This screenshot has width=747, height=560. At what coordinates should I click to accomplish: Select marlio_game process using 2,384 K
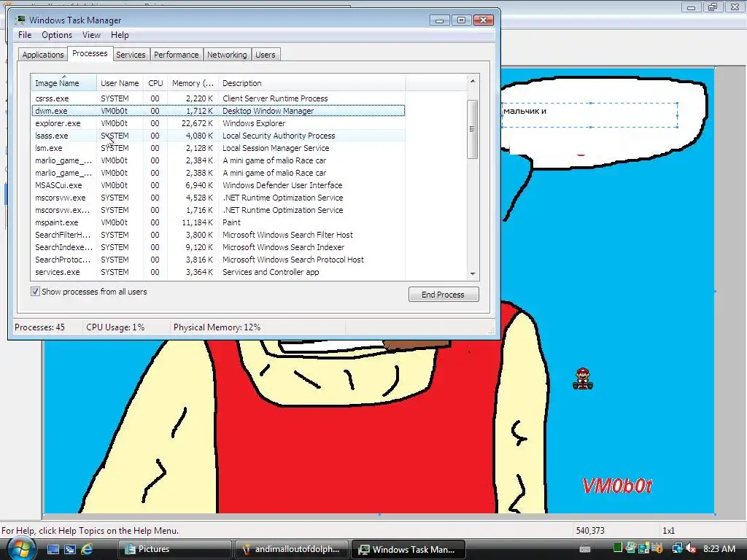pyautogui.click(x=218, y=160)
